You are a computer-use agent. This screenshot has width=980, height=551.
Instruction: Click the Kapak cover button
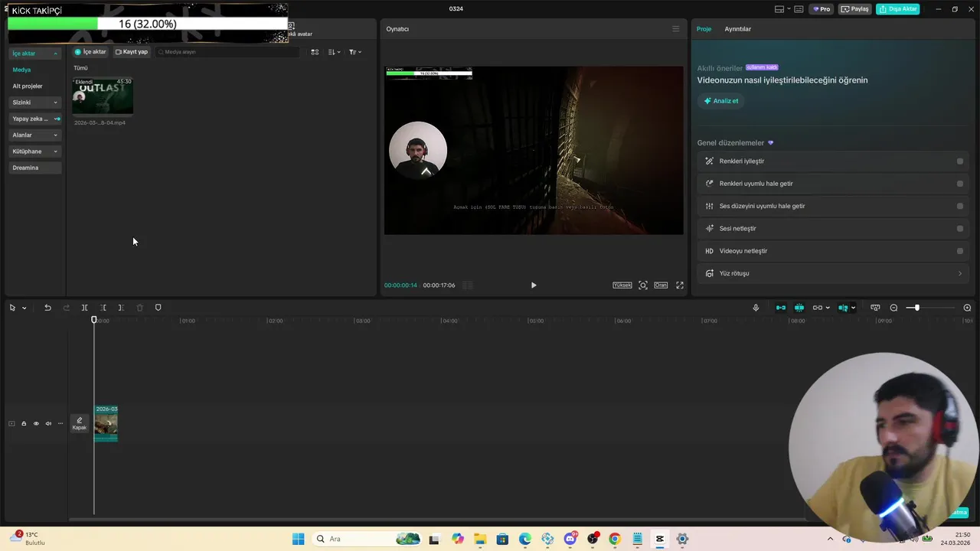tap(80, 423)
